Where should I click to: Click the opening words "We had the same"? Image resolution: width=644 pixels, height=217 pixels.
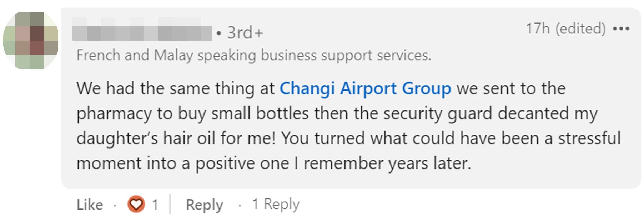point(143,88)
